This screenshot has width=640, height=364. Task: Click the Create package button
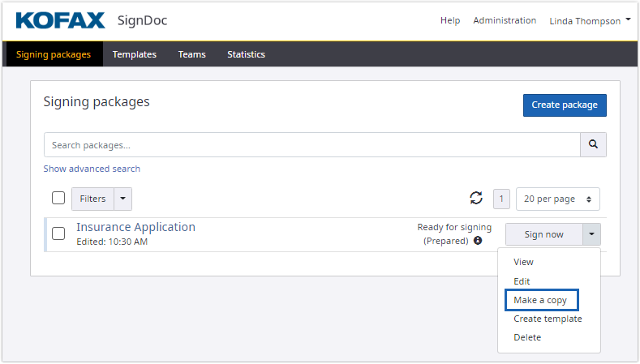pyautogui.click(x=564, y=105)
